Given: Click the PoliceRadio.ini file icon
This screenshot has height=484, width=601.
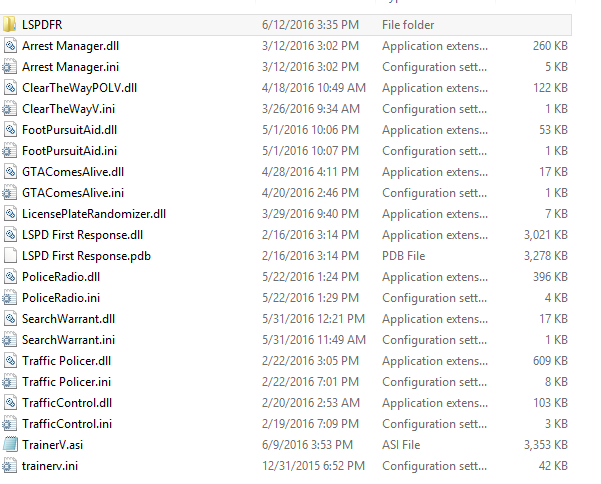Looking at the screenshot, I should (9, 298).
